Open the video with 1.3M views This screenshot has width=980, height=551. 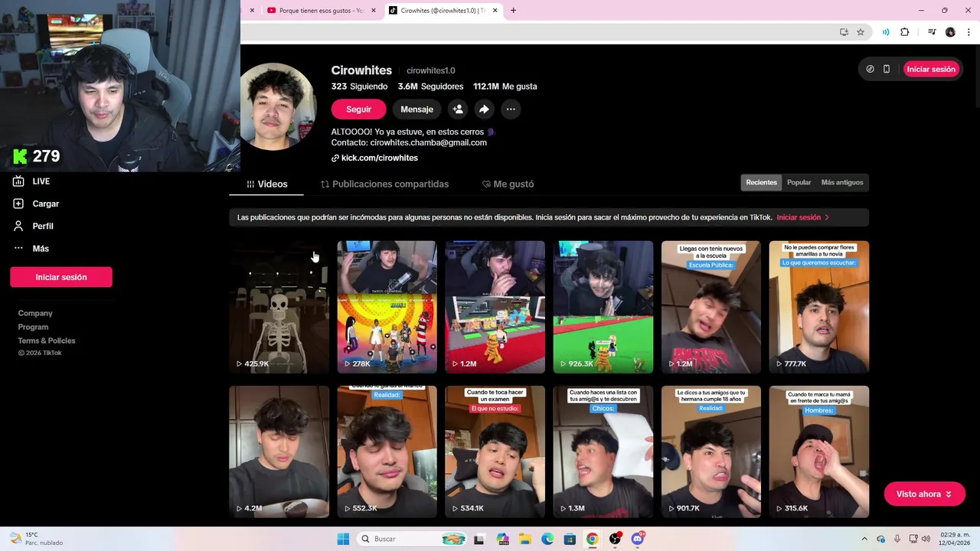(603, 452)
